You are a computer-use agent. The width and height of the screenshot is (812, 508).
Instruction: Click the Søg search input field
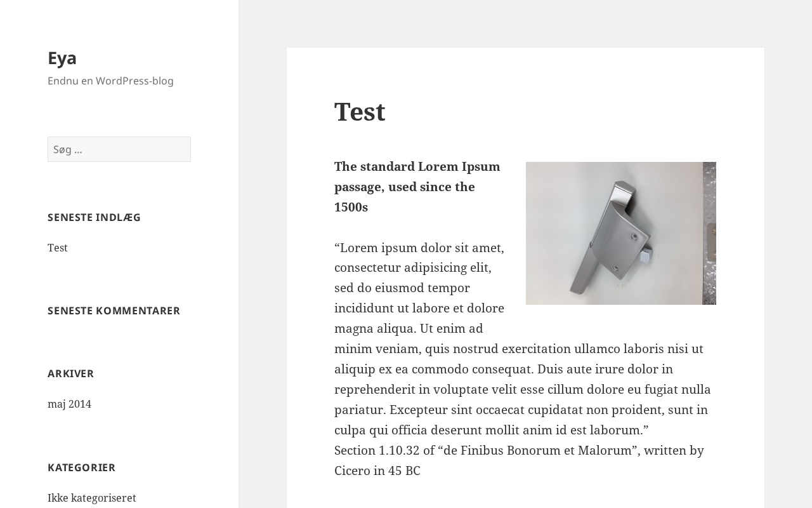click(119, 149)
